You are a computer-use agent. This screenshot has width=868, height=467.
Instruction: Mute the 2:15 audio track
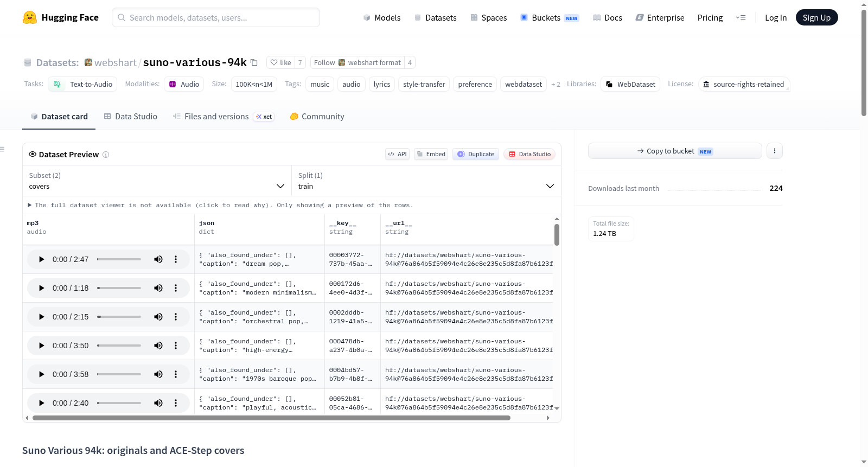(x=158, y=317)
